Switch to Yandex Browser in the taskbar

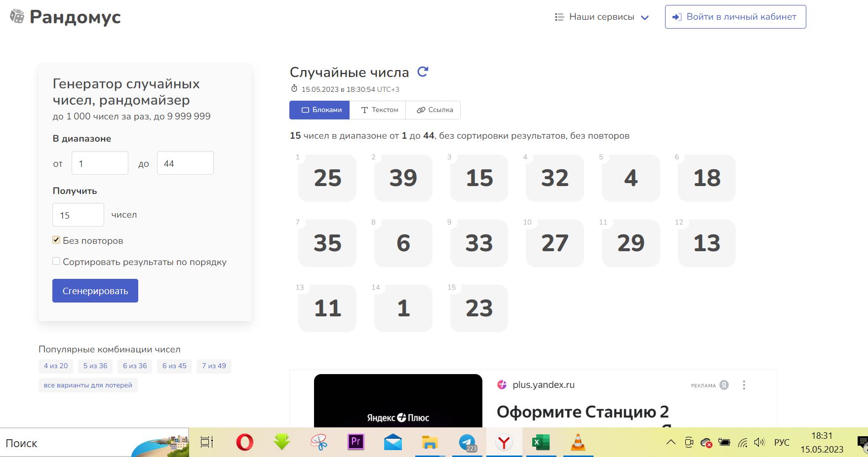(x=504, y=442)
